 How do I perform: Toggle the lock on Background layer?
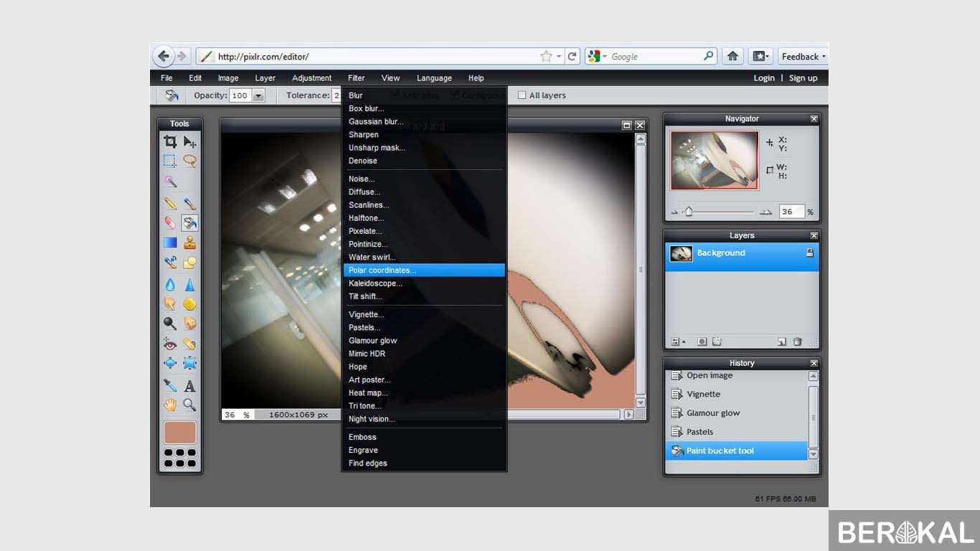coord(809,253)
